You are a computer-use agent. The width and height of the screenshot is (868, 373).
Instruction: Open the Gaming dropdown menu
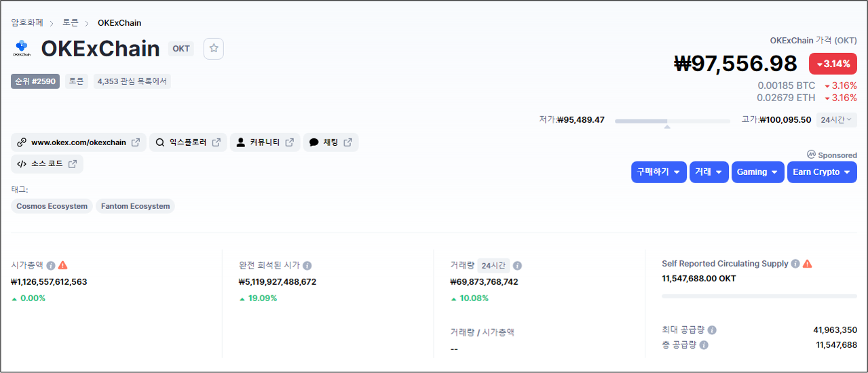pos(757,172)
